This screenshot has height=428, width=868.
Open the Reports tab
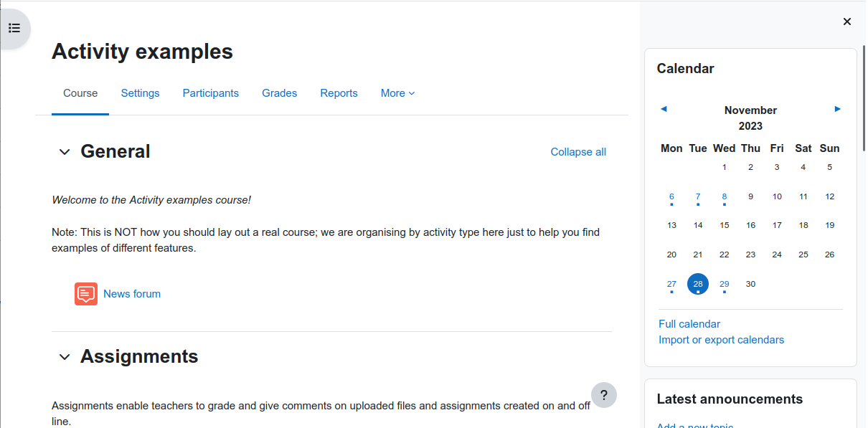(x=339, y=93)
